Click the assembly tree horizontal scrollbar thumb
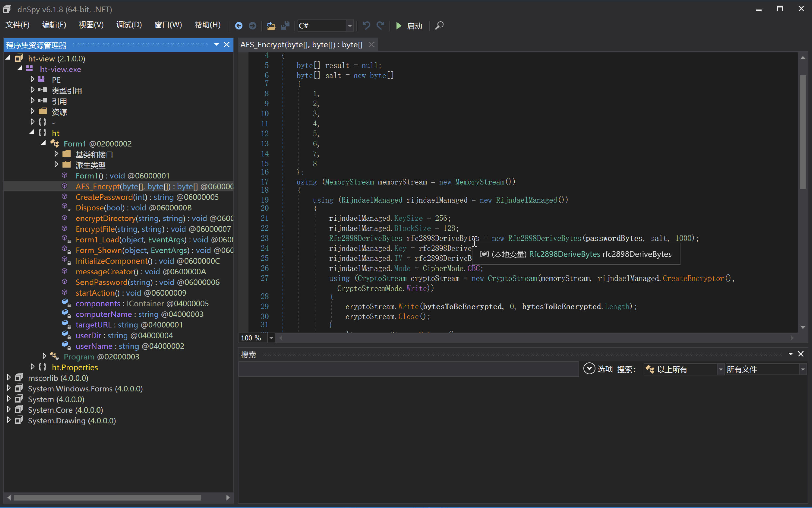The height and width of the screenshot is (508, 812). [108, 497]
